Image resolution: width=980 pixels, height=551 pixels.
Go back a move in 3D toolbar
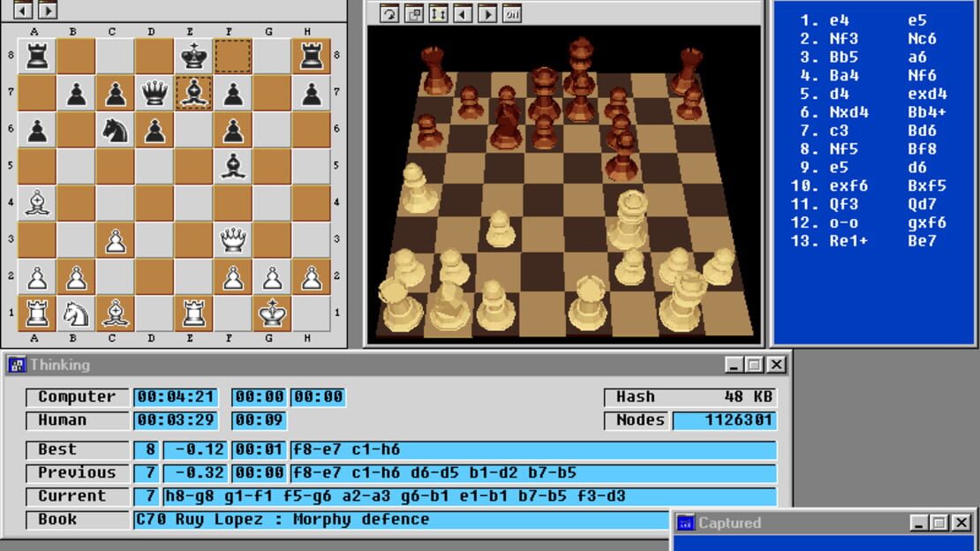(x=463, y=13)
